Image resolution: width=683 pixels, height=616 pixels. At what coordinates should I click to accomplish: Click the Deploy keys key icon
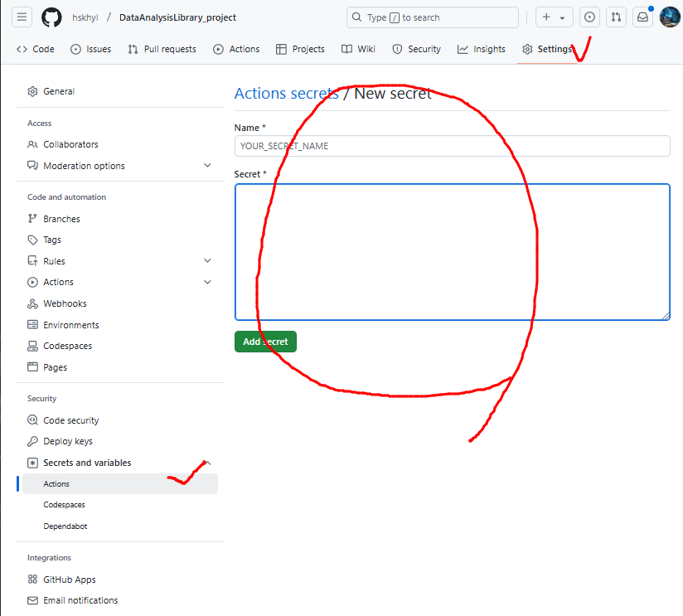(x=32, y=441)
